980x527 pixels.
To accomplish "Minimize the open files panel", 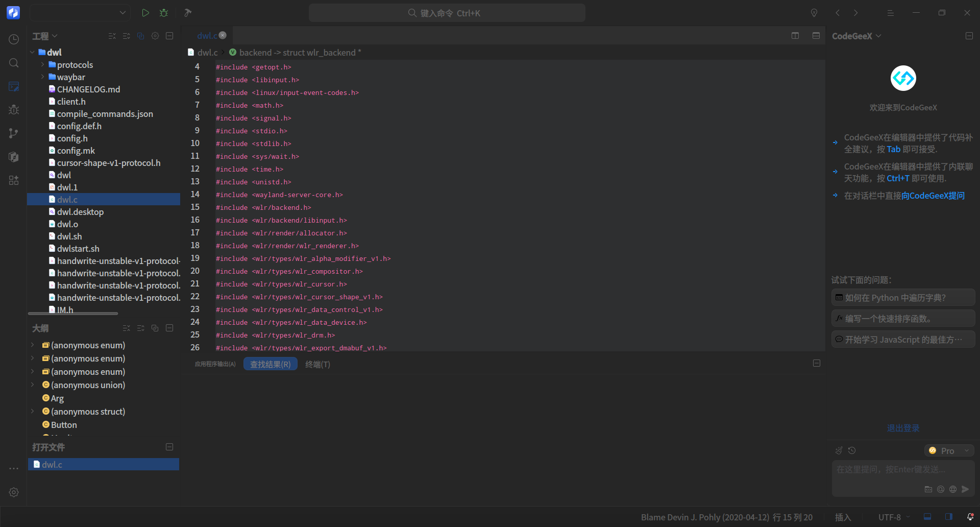I will pos(169,447).
